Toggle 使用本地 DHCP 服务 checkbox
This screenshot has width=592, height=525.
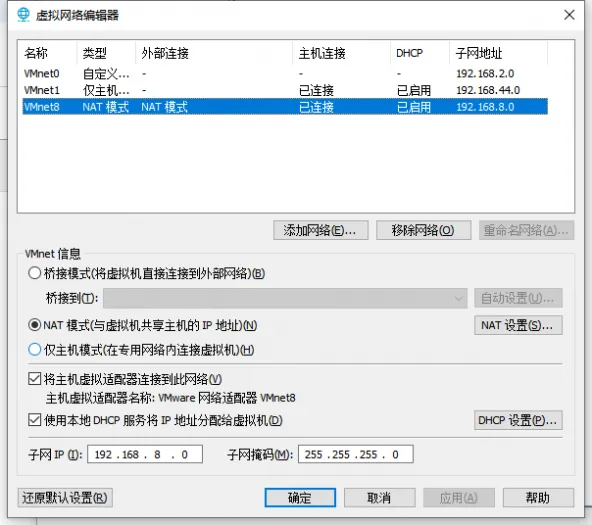(34, 420)
